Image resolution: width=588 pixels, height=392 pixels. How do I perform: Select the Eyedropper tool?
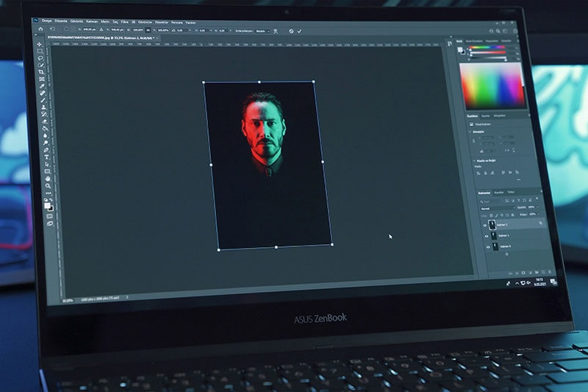click(43, 86)
